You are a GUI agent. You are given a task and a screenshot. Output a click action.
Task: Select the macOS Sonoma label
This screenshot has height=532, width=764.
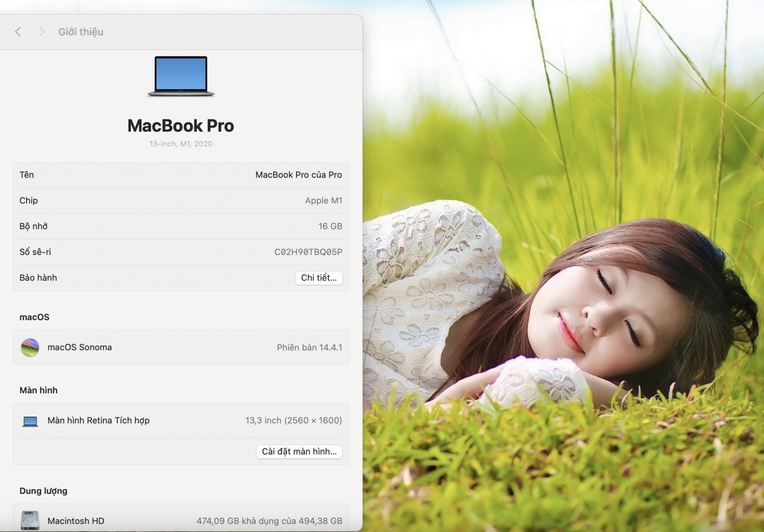click(x=79, y=347)
